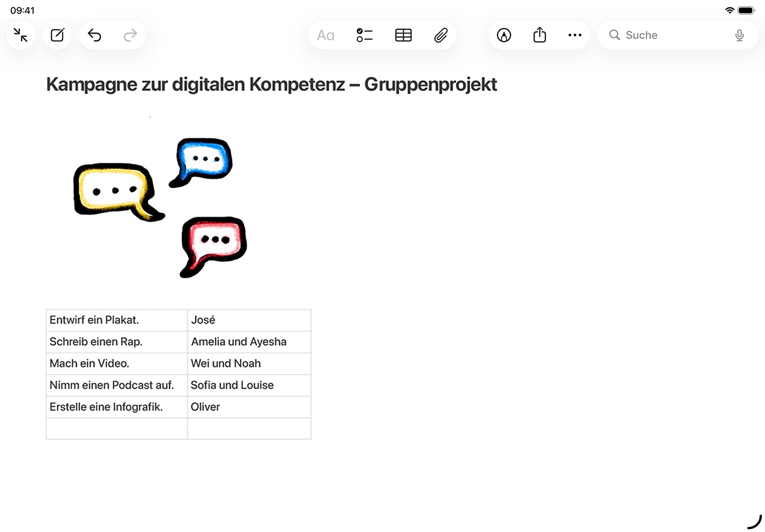Click the Suche search field
765x532 pixels.
(670, 35)
